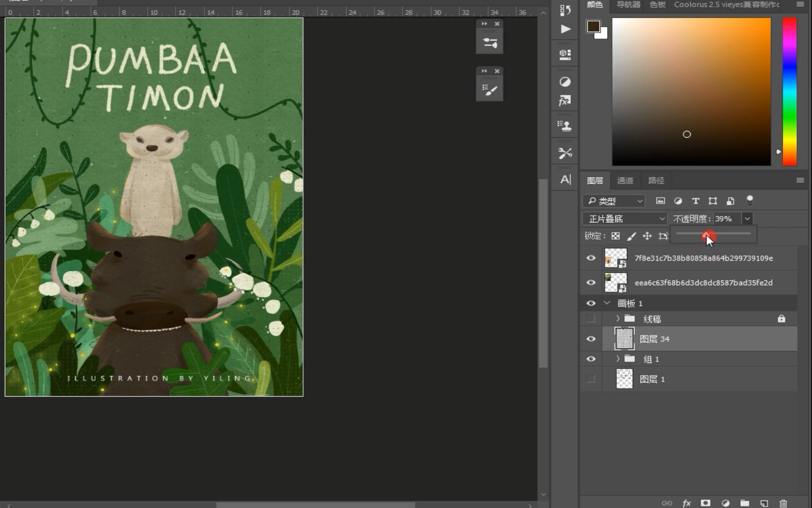The image size is (812, 508).
Task: Add a layer mask using bottom icon
Action: click(705, 503)
